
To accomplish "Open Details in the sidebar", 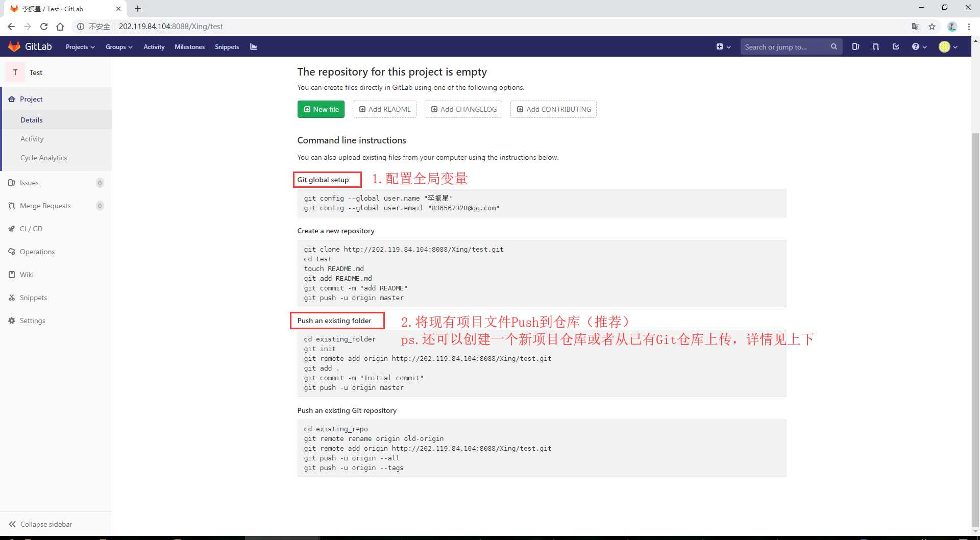I will point(56,120).
